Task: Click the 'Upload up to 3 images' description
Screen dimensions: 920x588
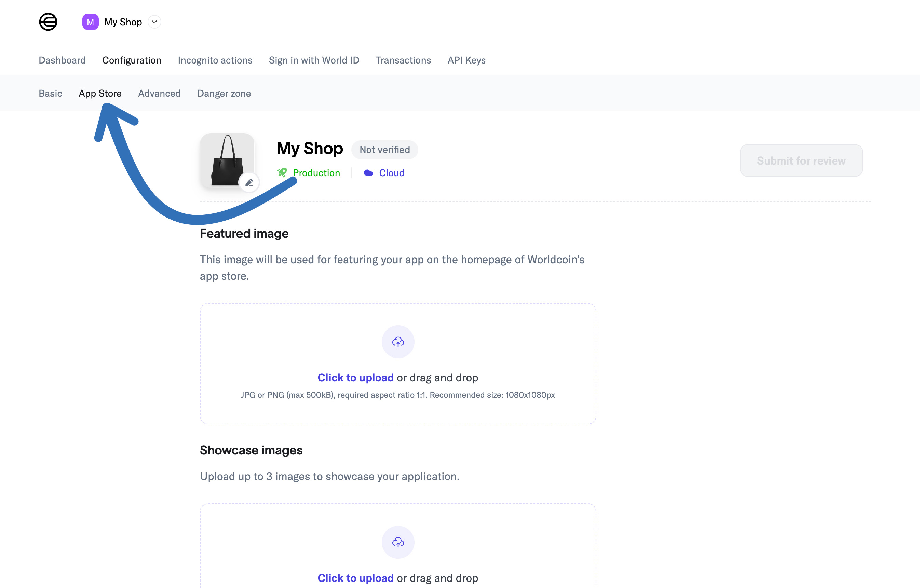Action: coord(330,476)
